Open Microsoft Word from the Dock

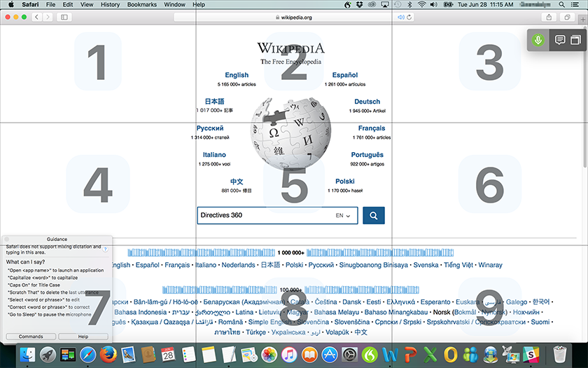[390, 355]
